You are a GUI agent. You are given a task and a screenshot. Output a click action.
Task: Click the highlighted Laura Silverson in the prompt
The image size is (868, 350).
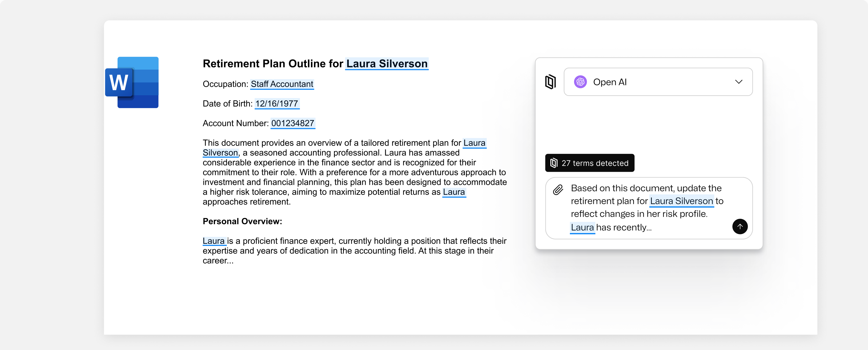(681, 201)
